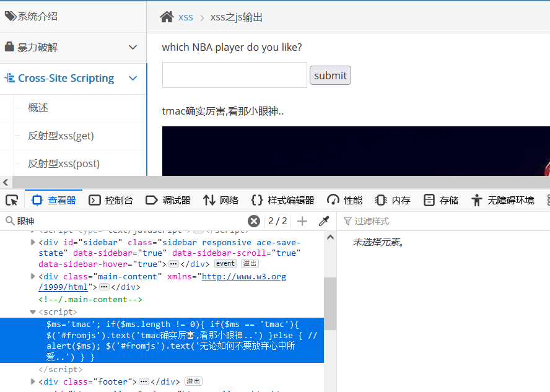Click the filter styles funnel icon
Viewport: 550px width, 392px height.
point(347,221)
